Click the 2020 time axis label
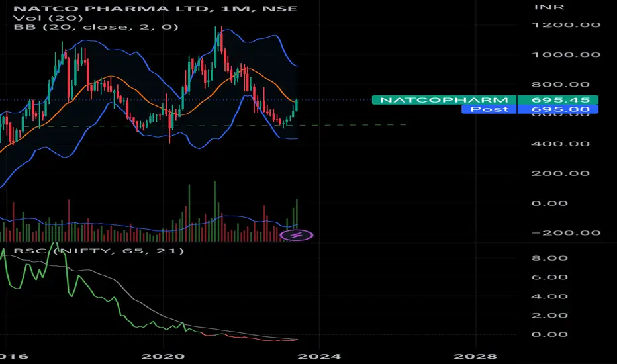 (163, 357)
